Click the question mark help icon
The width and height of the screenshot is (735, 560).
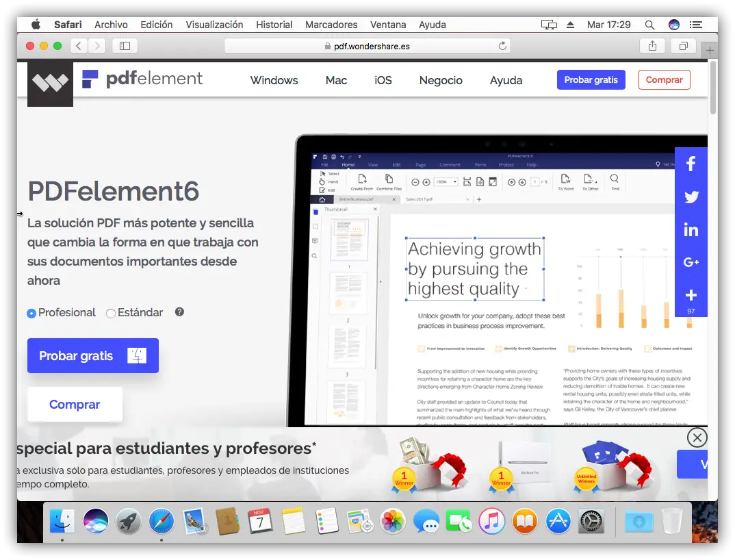[179, 312]
